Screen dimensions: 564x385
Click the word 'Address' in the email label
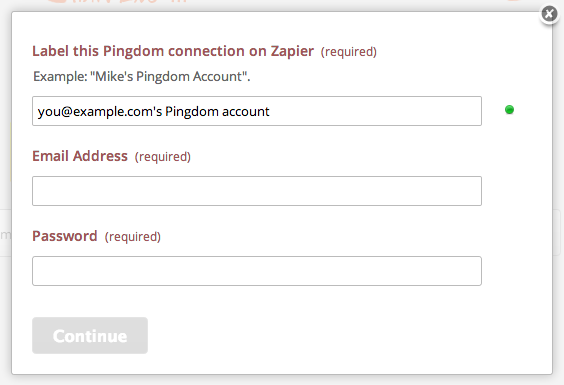[100, 156]
